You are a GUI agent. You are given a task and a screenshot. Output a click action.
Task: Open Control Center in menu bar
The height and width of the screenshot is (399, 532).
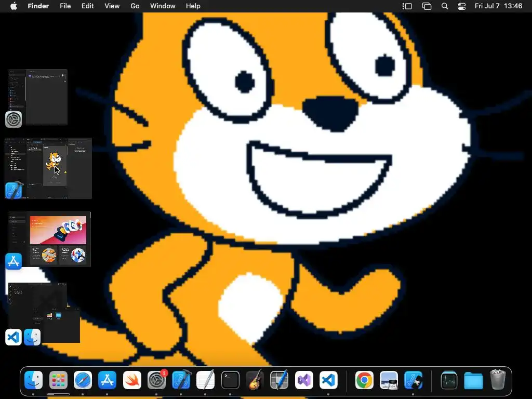[462, 6]
